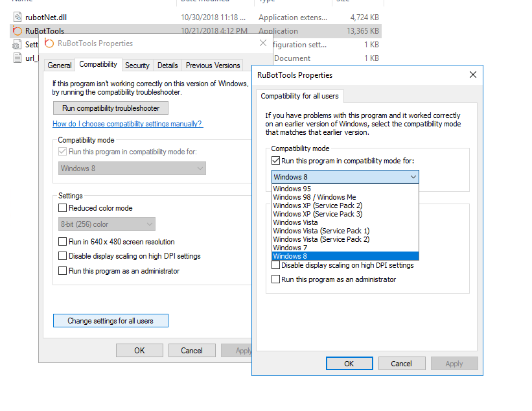Image resolution: width=532 pixels, height=411 pixels.
Task: Close the front RuBotTools Properties dialog
Action: coord(472,75)
